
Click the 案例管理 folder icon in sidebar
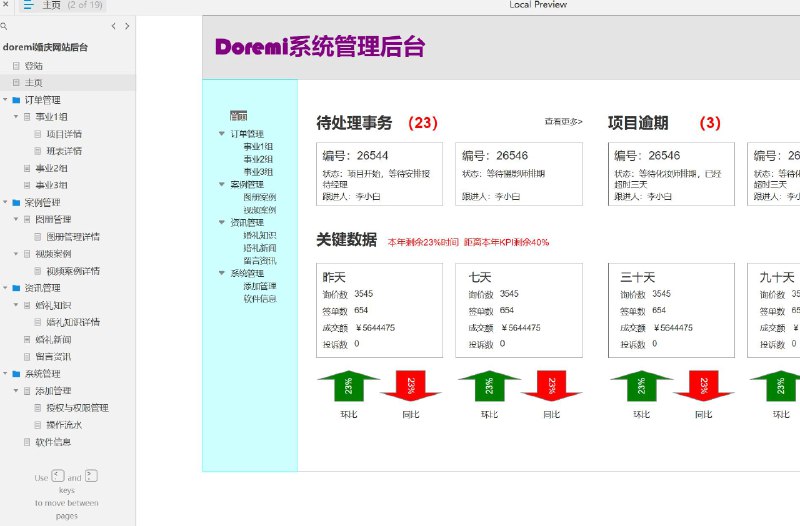pyautogui.click(x=16, y=203)
